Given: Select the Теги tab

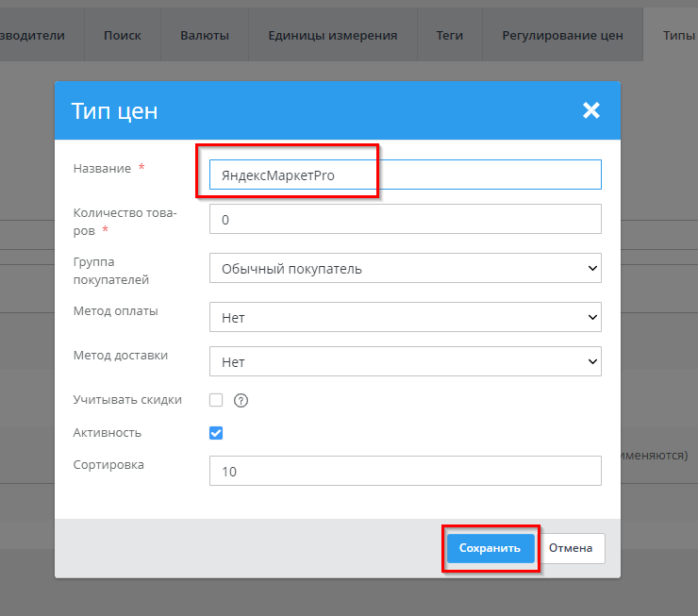Looking at the screenshot, I should click(449, 35).
